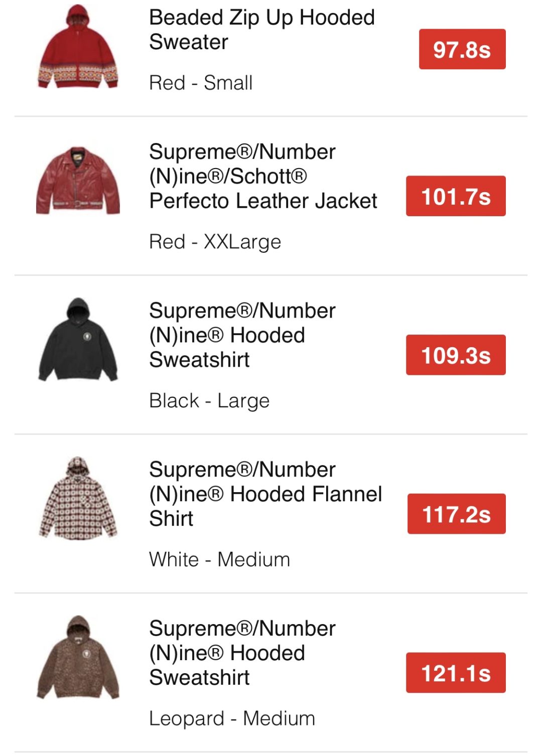Tap the leopard hooded sweatshirt thumbnail
Viewport: 542px width, 756px height.
78,657
